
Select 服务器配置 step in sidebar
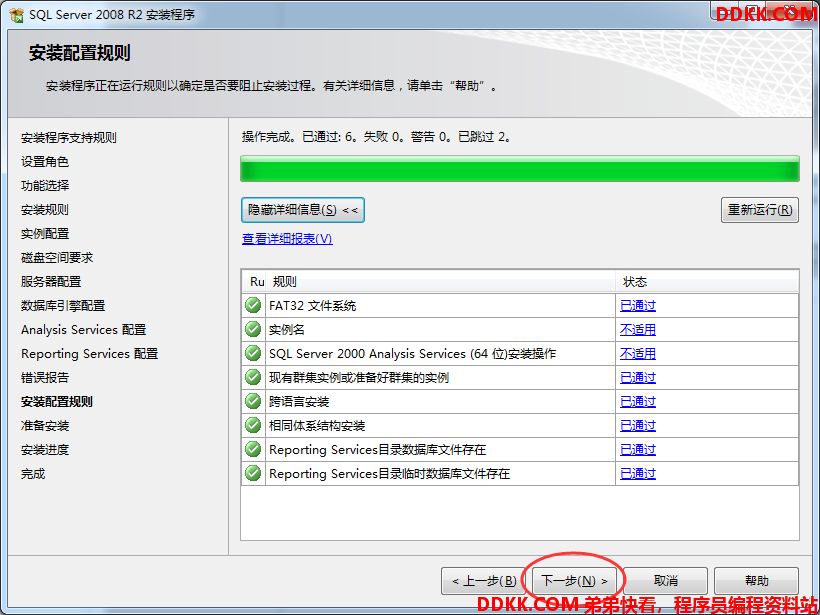[51, 282]
